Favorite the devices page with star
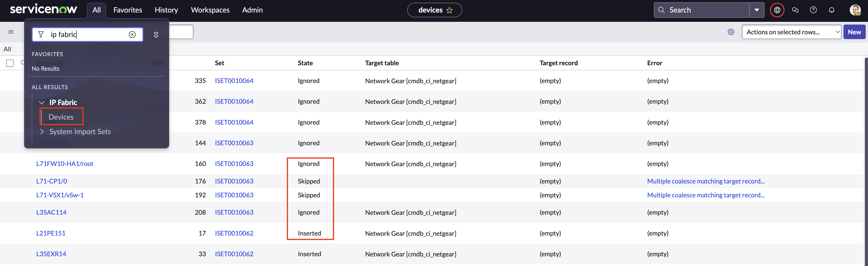 449,10
